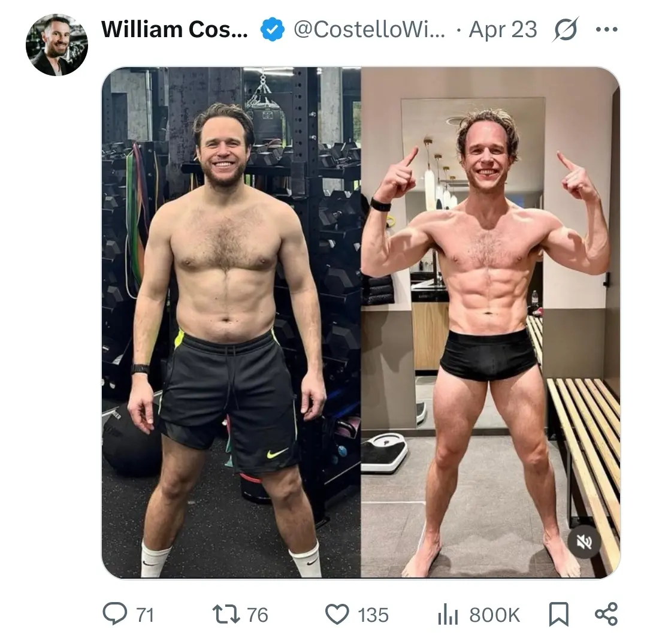Open William Costello's profile avatar
Viewport: 647px width, 644px height.
click(x=56, y=44)
